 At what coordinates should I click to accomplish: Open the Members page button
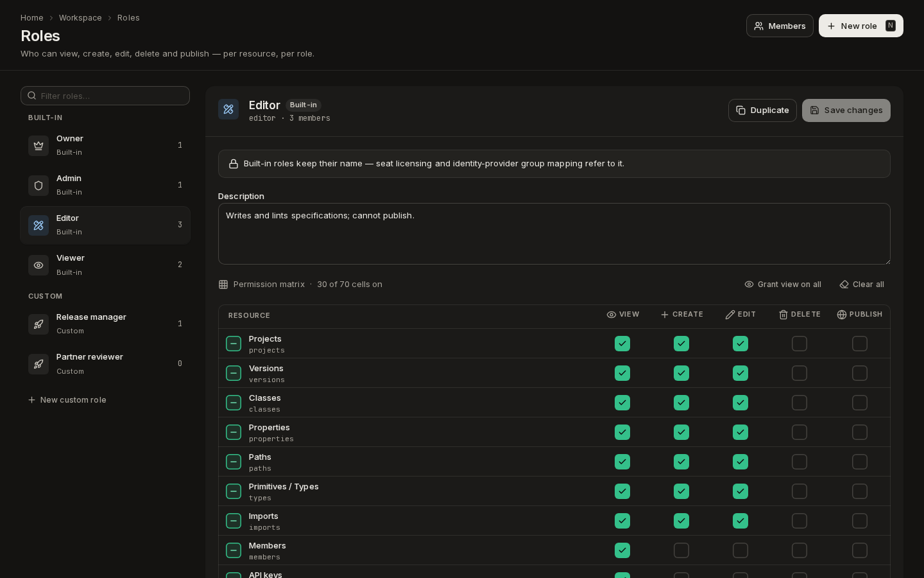[780, 26]
